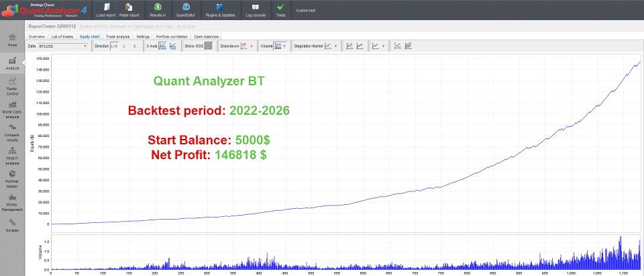Select the S (short only) direction
Viewport: 644px width, 276px height.
point(134,46)
